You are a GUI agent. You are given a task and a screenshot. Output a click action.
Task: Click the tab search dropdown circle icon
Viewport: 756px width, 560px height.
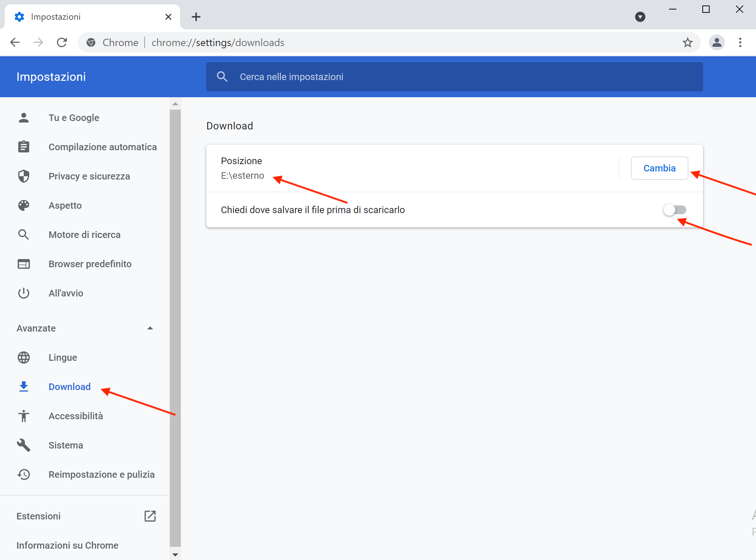[640, 17]
